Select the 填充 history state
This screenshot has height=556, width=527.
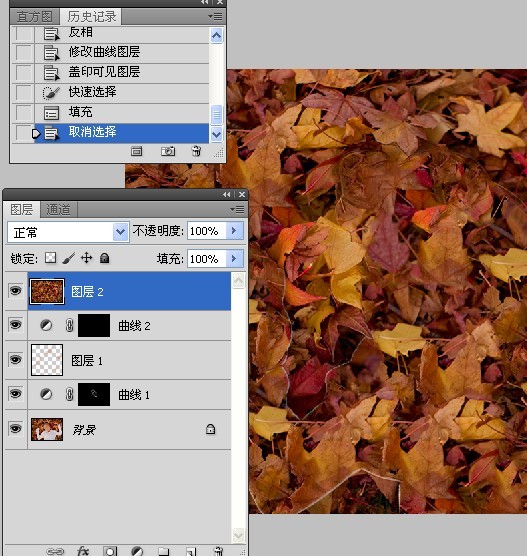121,112
